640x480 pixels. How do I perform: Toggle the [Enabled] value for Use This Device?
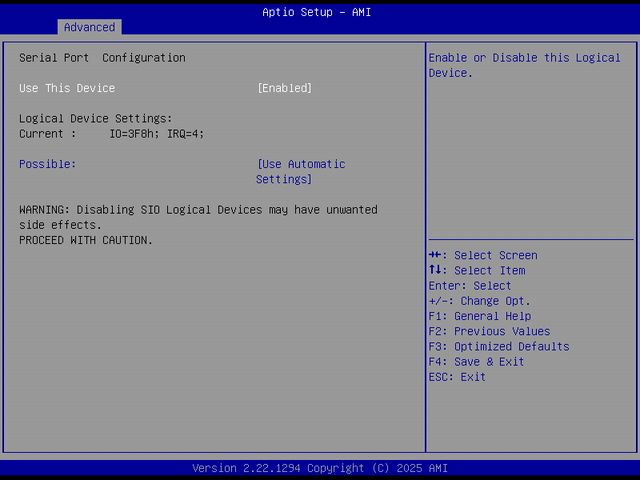(x=284, y=88)
